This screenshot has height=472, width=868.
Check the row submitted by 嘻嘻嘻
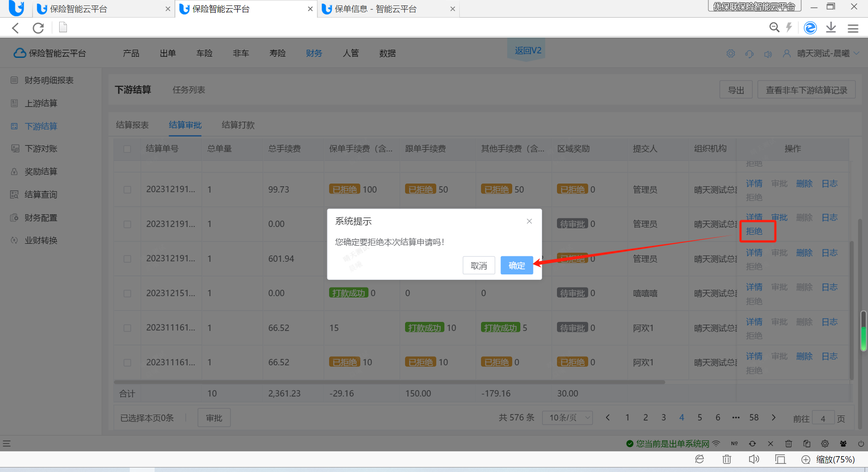click(127, 293)
